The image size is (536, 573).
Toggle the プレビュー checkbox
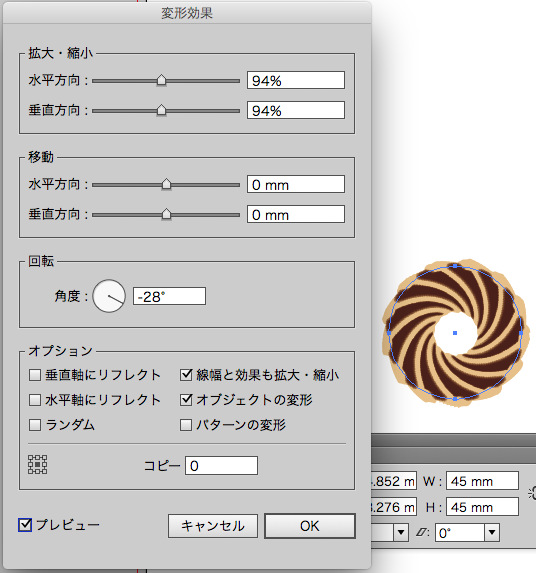[x=25, y=525]
